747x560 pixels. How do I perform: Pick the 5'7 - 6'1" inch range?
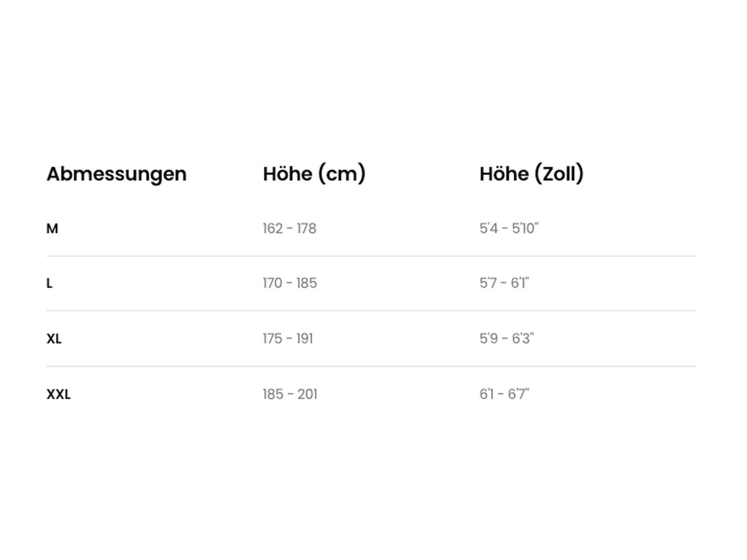(x=504, y=283)
